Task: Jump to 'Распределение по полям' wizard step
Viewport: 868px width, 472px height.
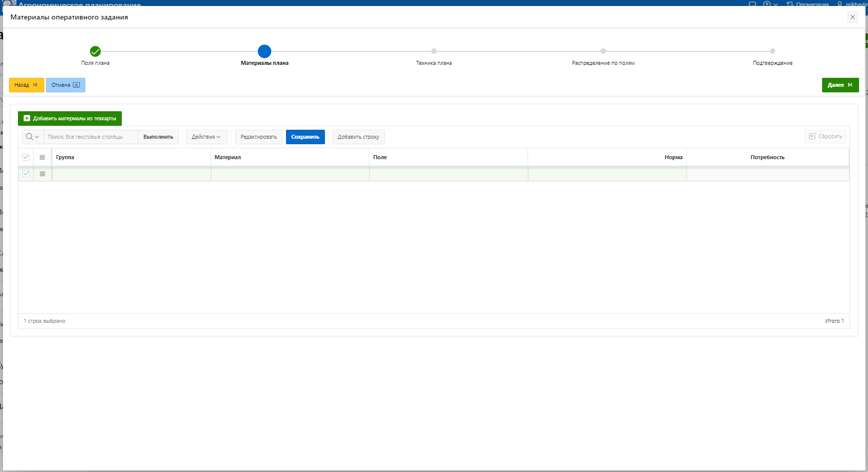Action: [603, 51]
